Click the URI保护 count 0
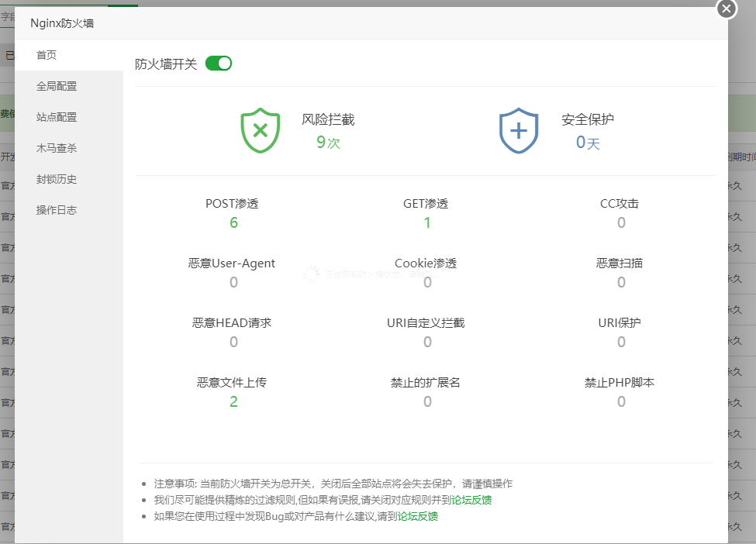Viewport: 756px width, 544px height. point(622,342)
